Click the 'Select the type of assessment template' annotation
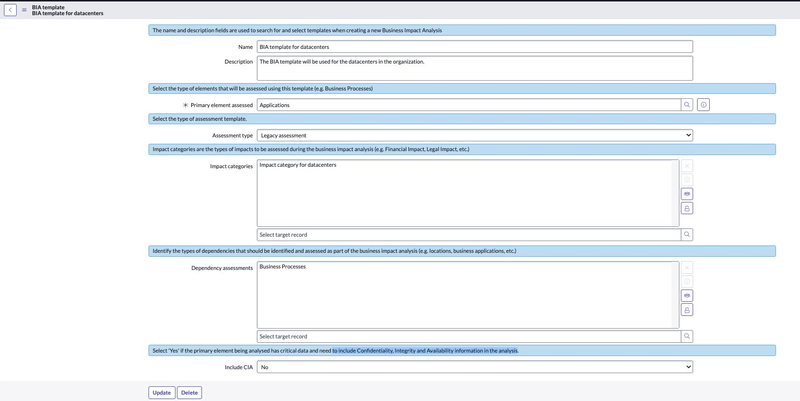Screen dimensions: 800x401 coord(200,119)
